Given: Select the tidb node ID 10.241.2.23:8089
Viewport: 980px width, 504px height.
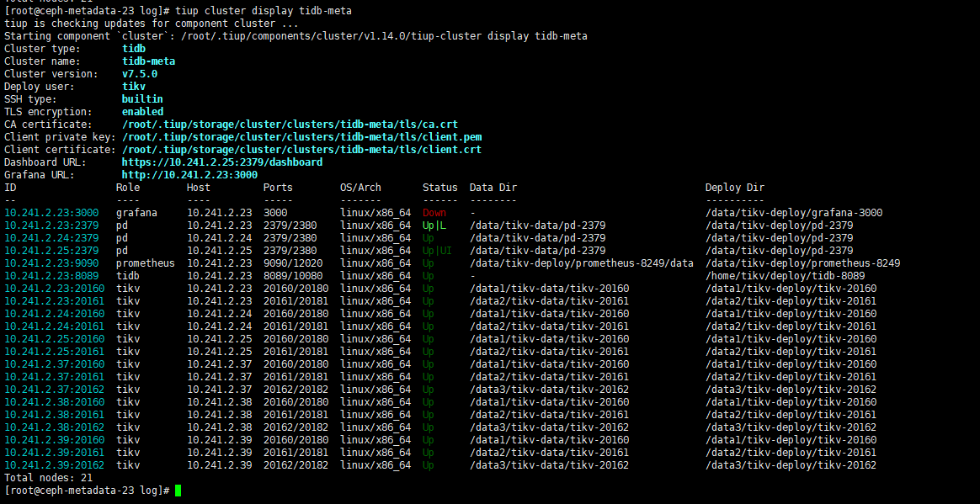Looking at the screenshot, I should (51, 276).
